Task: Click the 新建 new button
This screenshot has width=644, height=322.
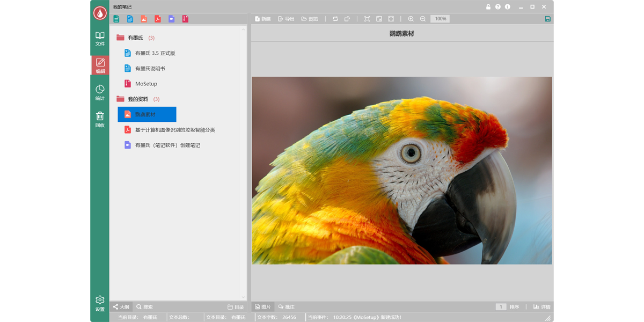Action: point(262,19)
